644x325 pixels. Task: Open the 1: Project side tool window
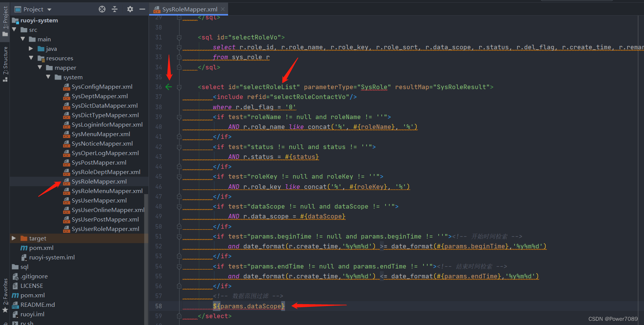pos(5,21)
